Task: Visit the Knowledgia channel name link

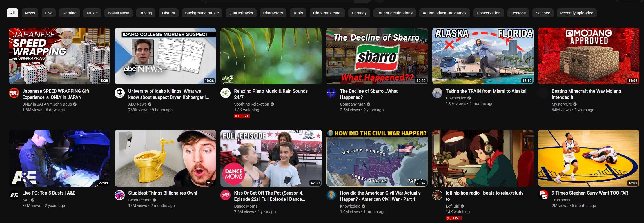Action: (350, 206)
